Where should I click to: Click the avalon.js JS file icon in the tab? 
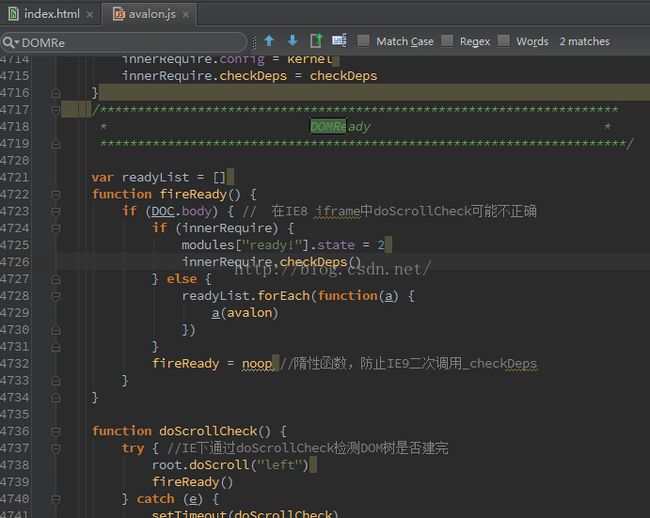(119, 14)
